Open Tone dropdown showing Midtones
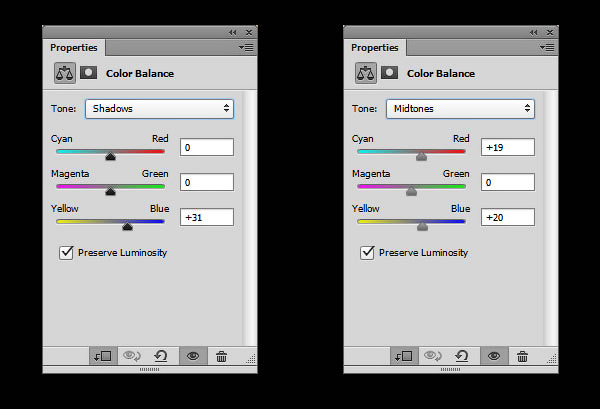The width and height of the screenshot is (600, 409). (x=460, y=109)
